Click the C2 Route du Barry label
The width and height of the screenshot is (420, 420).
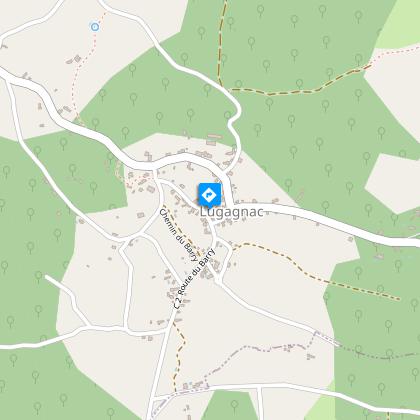pos(194,279)
